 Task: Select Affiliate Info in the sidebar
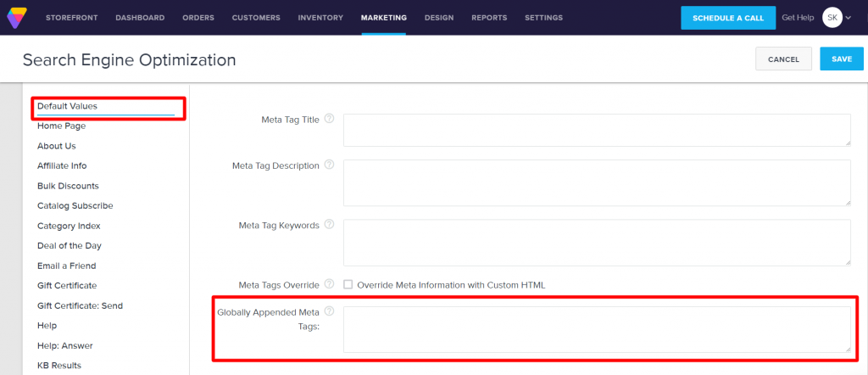62,165
